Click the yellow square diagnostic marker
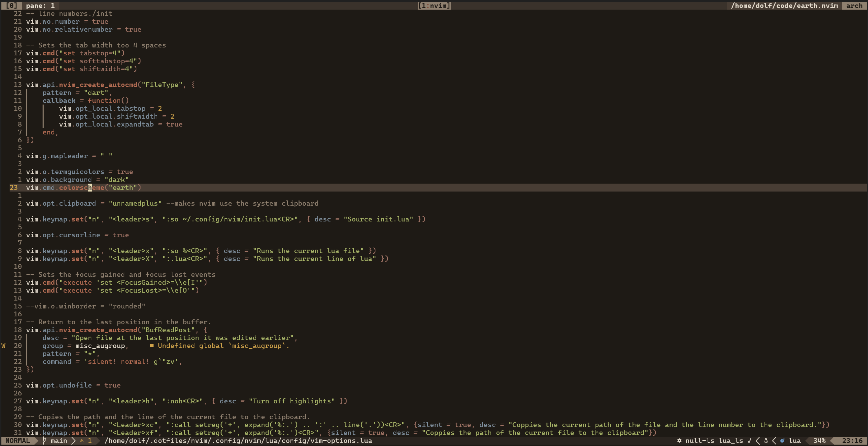Screen dimensions: 868x446 pos(151,346)
